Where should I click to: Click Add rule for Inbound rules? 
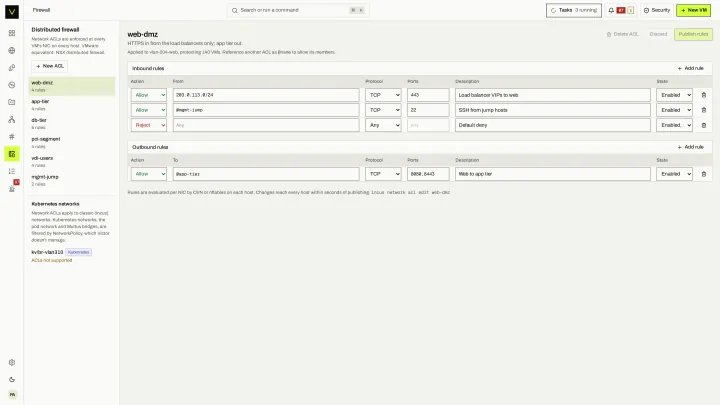[x=691, y=68]
